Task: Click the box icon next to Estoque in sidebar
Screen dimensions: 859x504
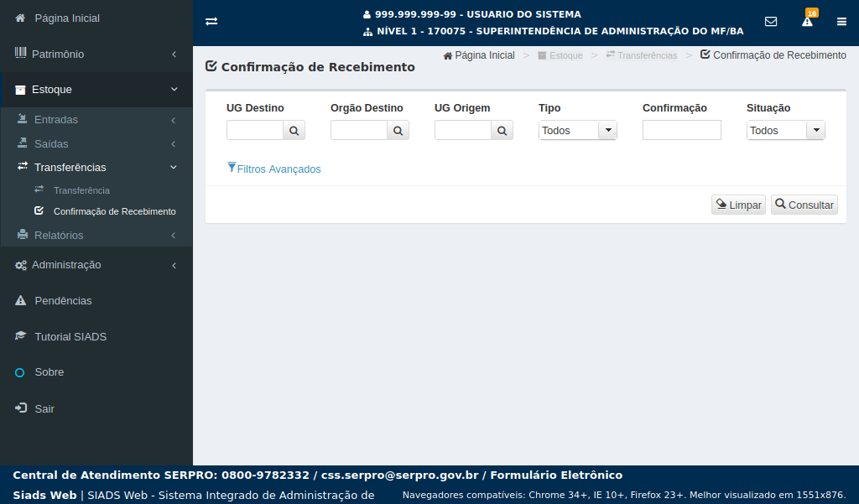Action: [20, 90]
